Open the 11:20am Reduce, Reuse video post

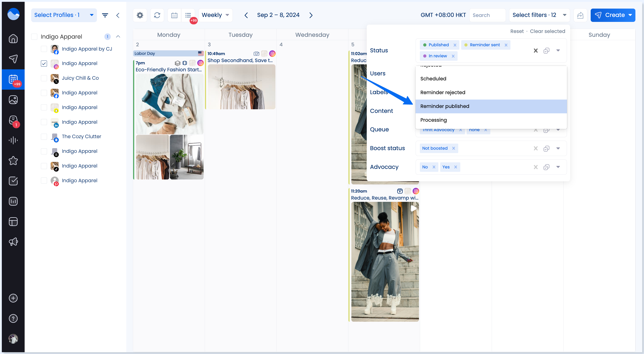click(x=385, y=262)
